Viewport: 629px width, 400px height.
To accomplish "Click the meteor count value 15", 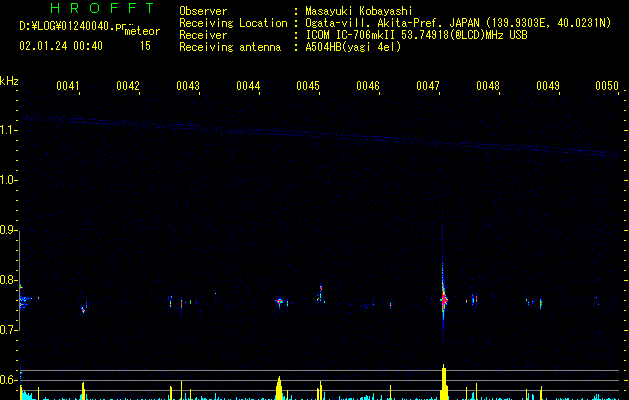I will [145, 46].
